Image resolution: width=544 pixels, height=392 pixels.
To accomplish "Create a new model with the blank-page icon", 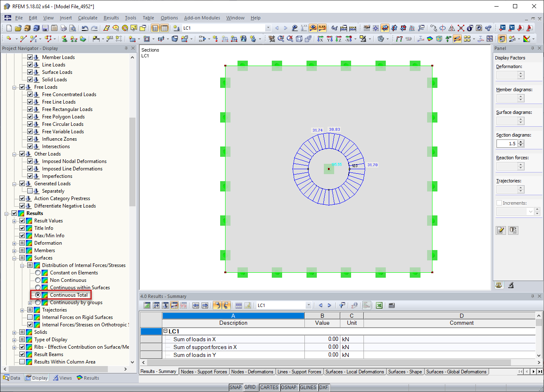I will pos(9,28).
